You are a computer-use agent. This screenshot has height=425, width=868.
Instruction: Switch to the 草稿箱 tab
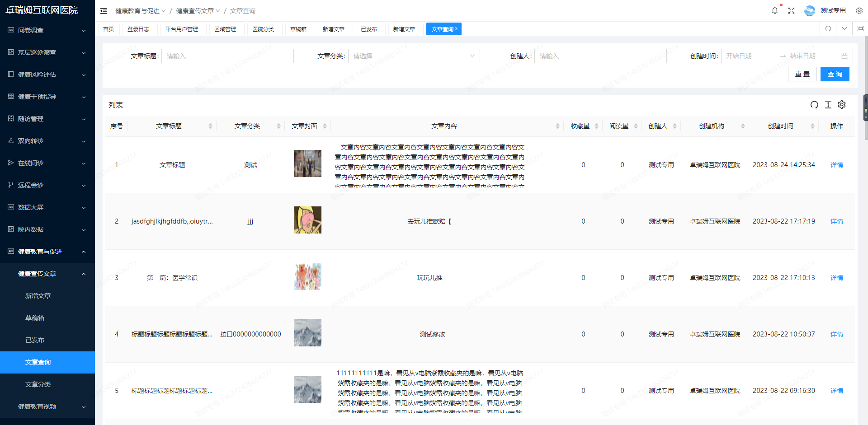(298, 29)
